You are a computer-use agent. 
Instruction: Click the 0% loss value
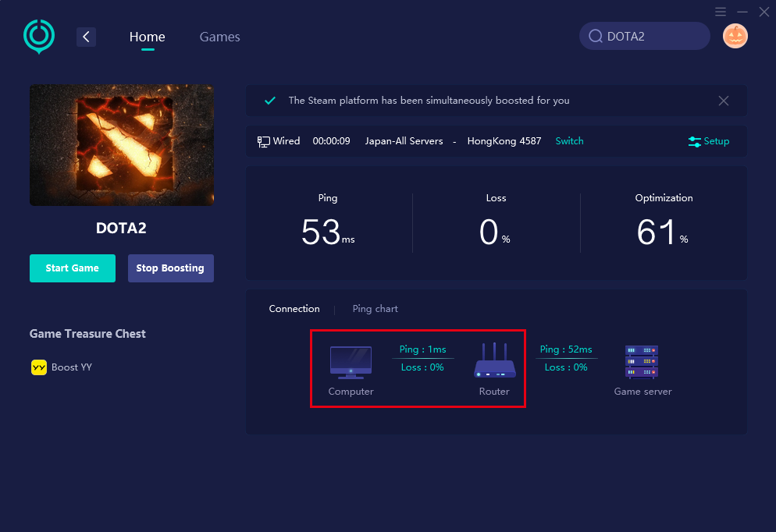point(494,232)
